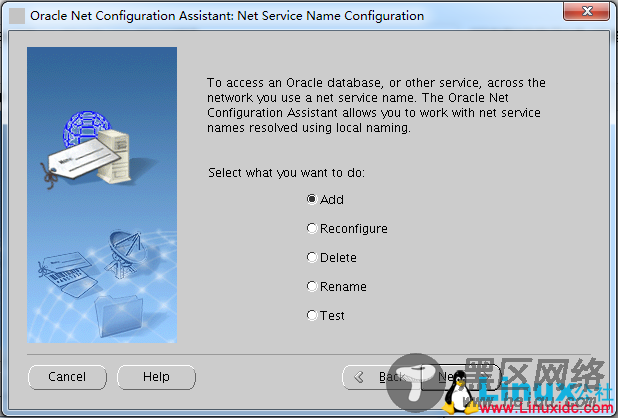Click the wizard illustration panel image
The width and height of the screenshot is (618, 418).
point(102,195)
